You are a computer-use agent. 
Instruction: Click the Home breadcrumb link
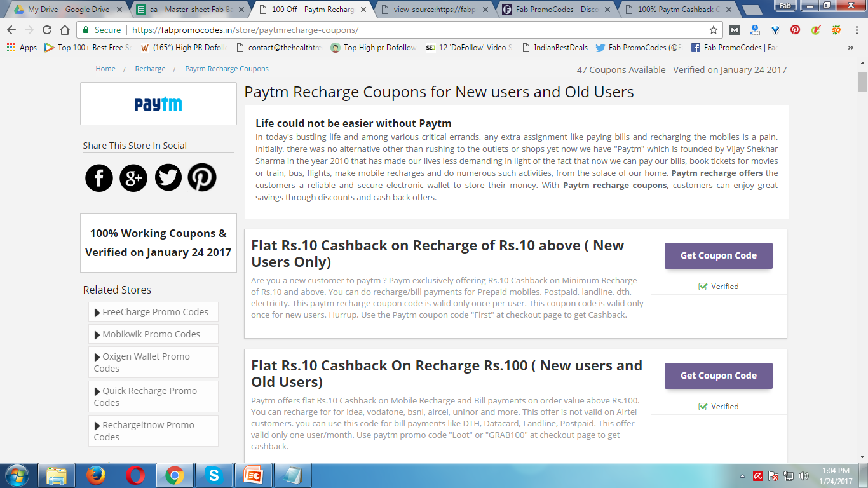point(105,69)
